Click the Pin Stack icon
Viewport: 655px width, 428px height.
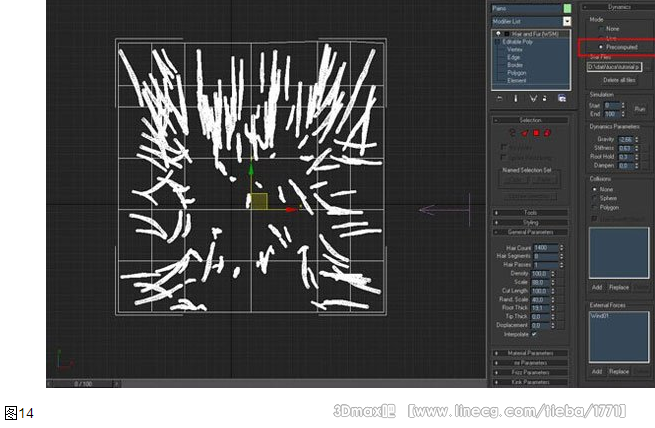tap(500, 98)
